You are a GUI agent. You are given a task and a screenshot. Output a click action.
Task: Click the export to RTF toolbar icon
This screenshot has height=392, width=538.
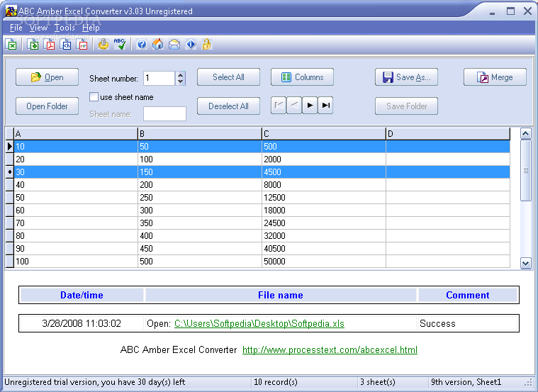(x=83, y=44)
